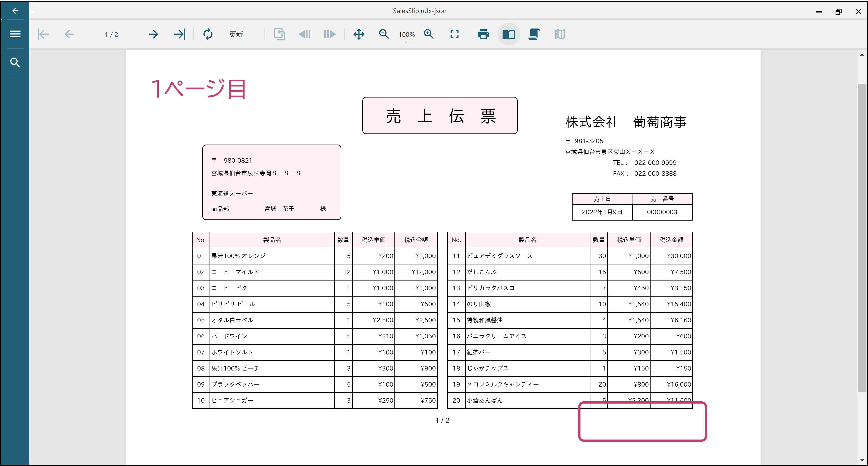Click postal code 980-0821 text
The height and width of the screenshot is (466, 868).
coord(238,161)
